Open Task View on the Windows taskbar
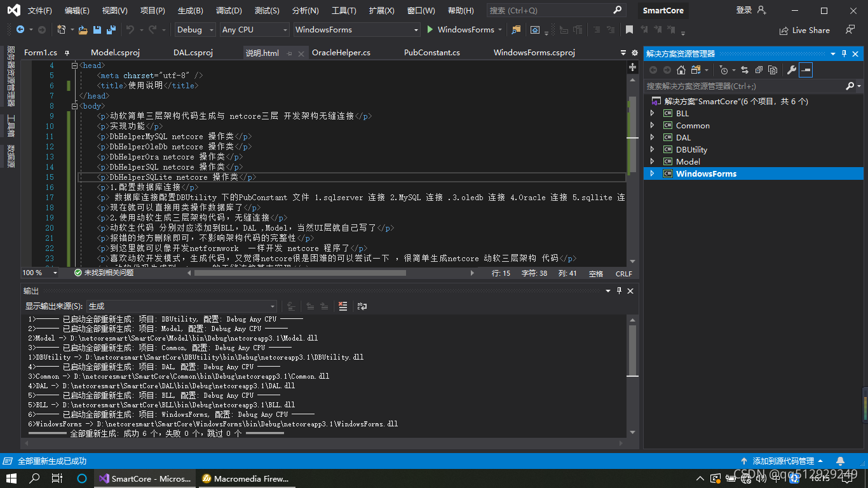Viewport: 868px width, 488px height. click(x=57, y=478)
